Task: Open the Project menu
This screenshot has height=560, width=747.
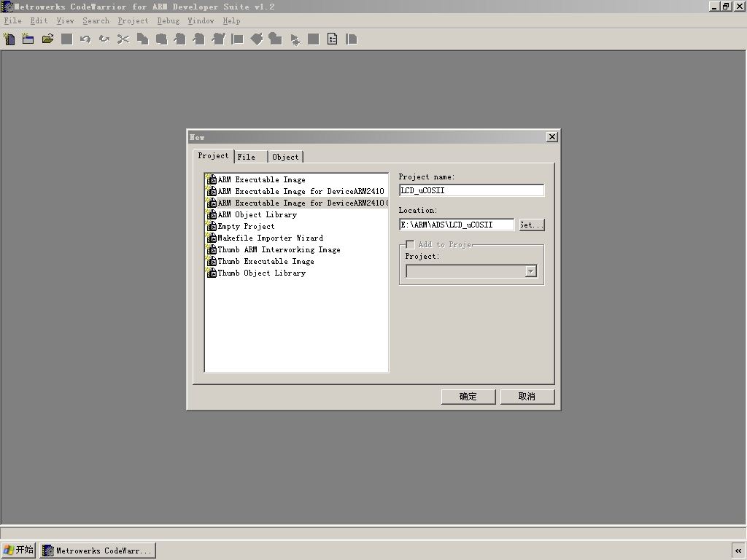Action: [133, 20]
